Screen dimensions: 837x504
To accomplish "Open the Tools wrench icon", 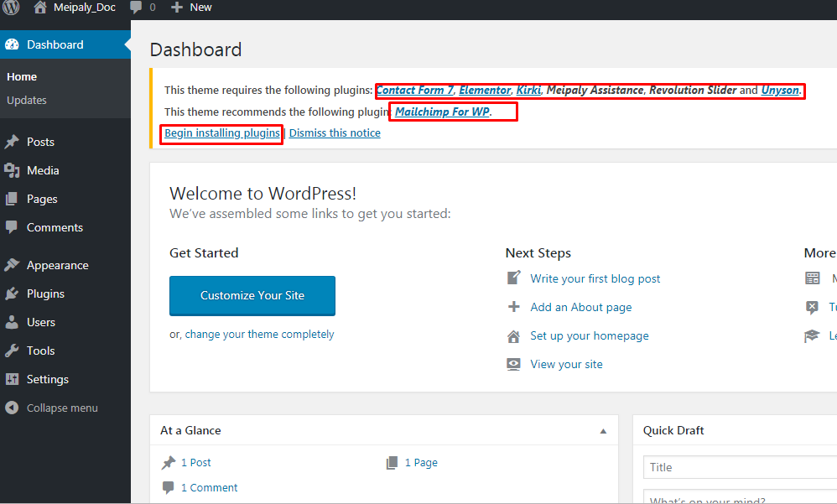I will pyautogui.click(x=12, y=351).
